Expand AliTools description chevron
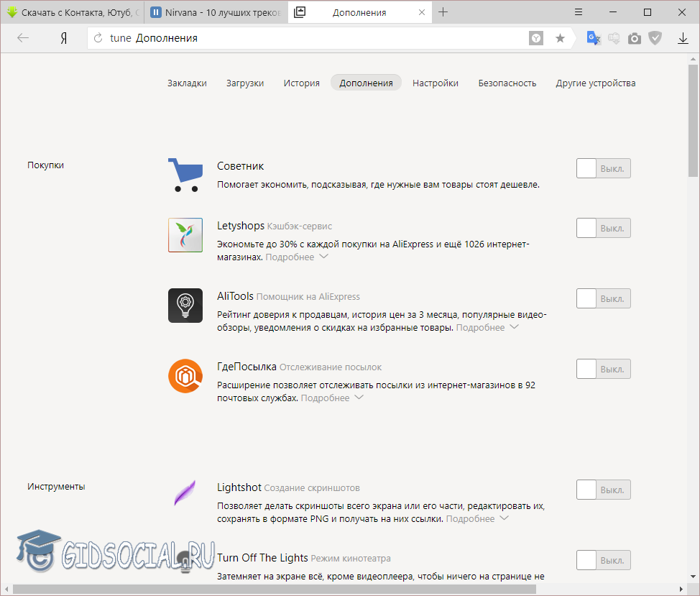This screenshot has height=596, width=700. 515,327
